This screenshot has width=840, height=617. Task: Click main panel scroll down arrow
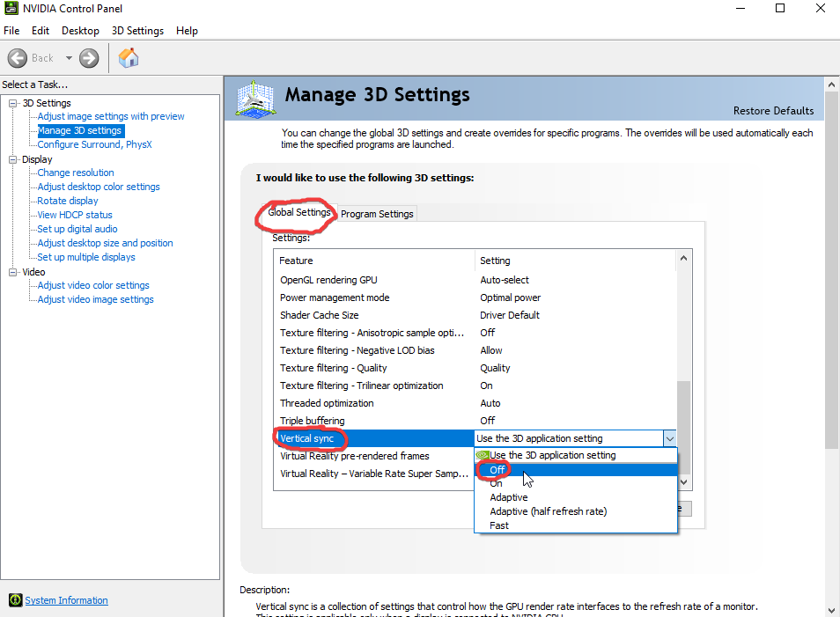pyautogui.click(x=831, y=610)
